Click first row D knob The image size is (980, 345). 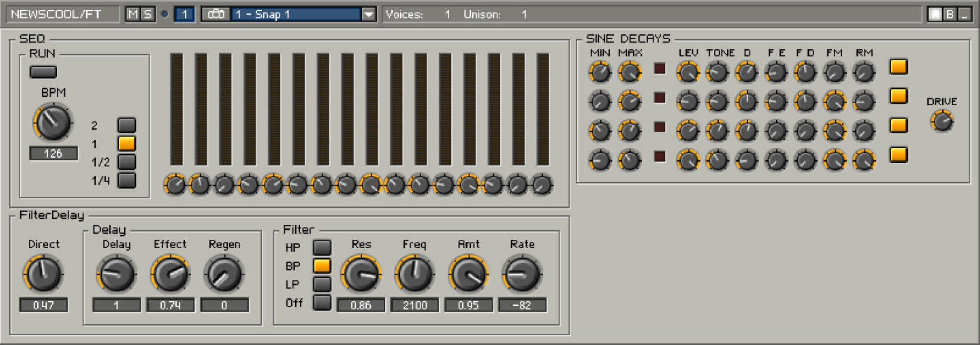click(747, 72)
